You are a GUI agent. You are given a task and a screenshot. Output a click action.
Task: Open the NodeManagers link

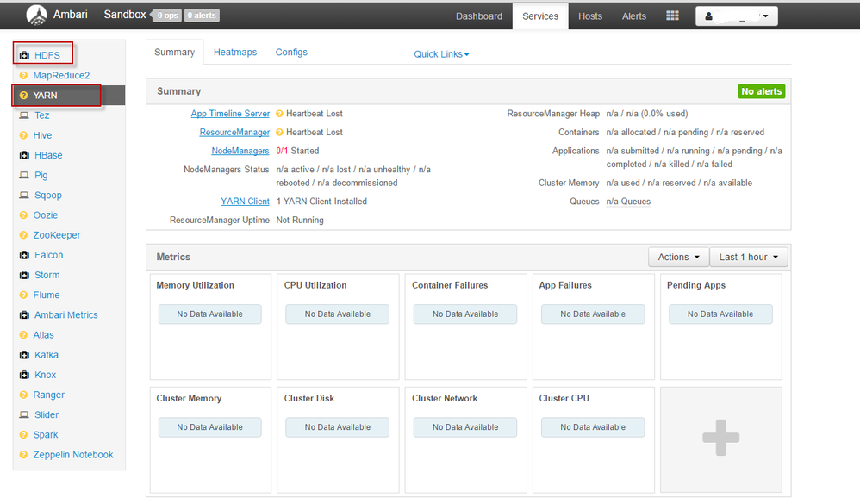240,151
